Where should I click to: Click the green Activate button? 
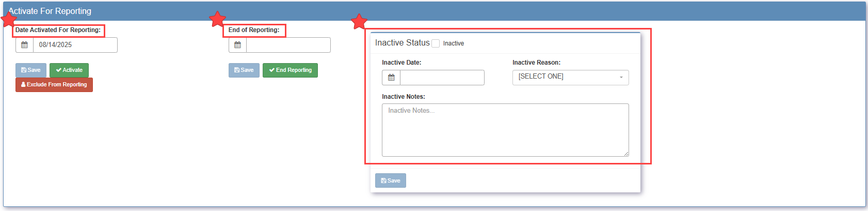click(x=69, y=70)
